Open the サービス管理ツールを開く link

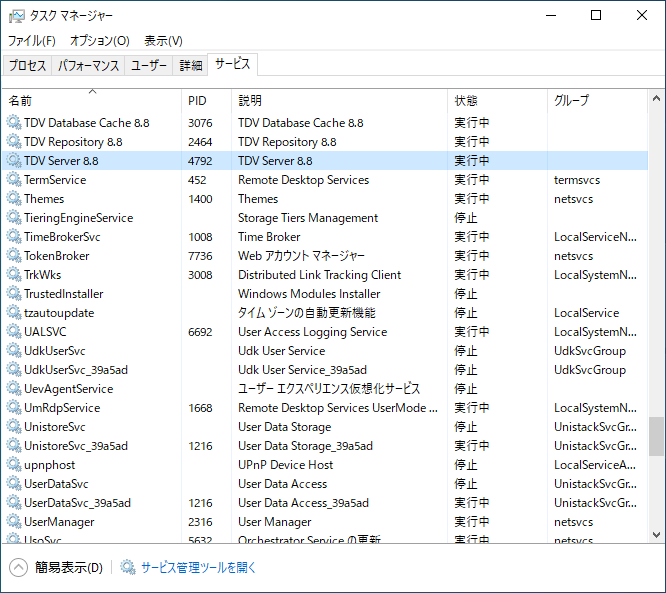pyautogui.click(x=198, y=568)
